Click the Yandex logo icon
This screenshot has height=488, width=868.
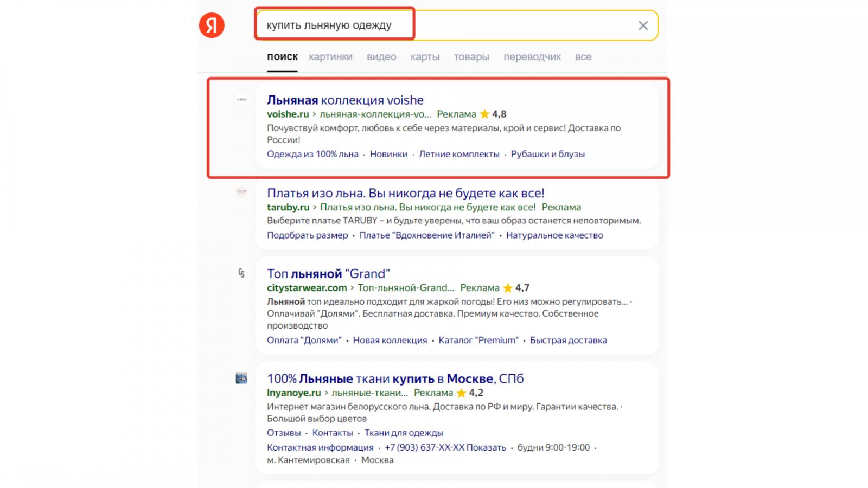click(x=212, y=25)
